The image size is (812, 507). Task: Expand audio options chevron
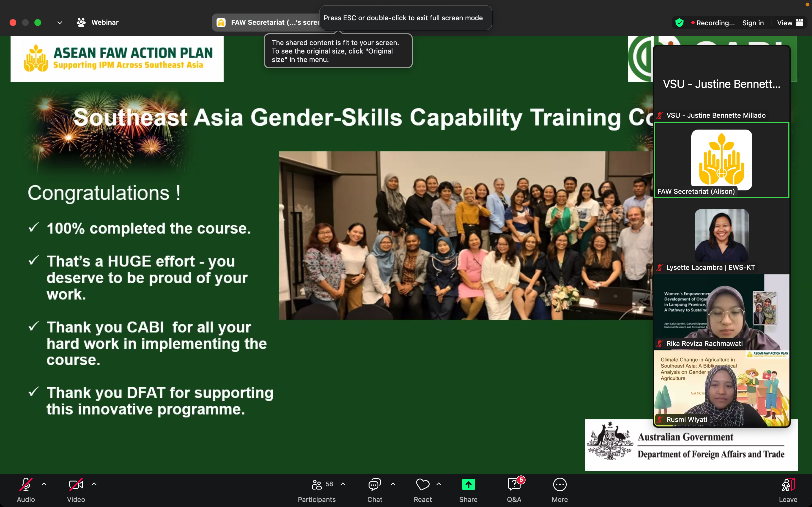44,484
